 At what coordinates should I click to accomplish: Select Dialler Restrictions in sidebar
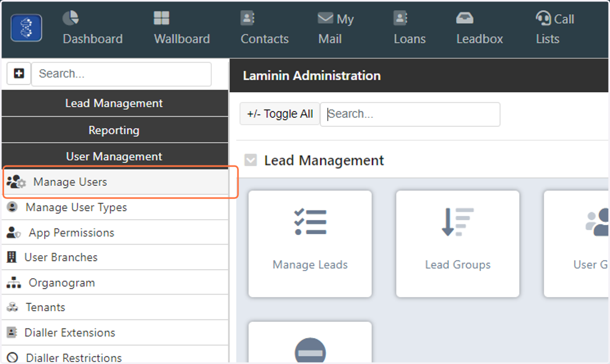(115, 355)
